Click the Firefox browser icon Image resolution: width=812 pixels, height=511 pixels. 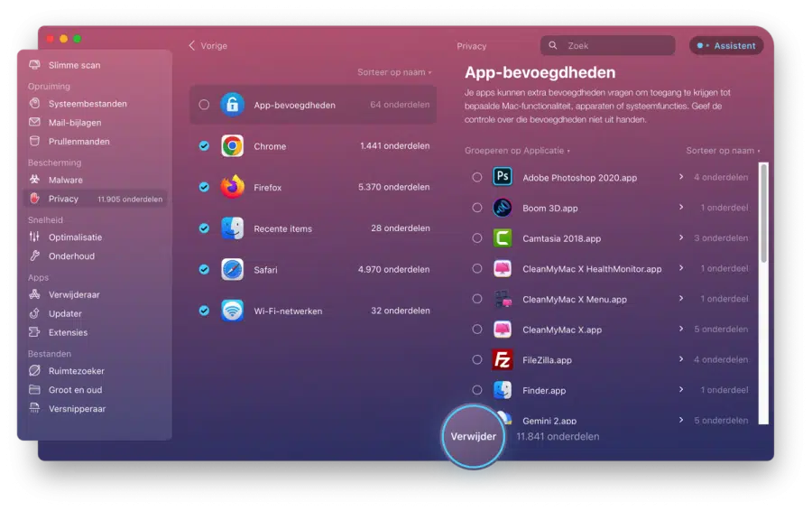[x=232, y=187]
